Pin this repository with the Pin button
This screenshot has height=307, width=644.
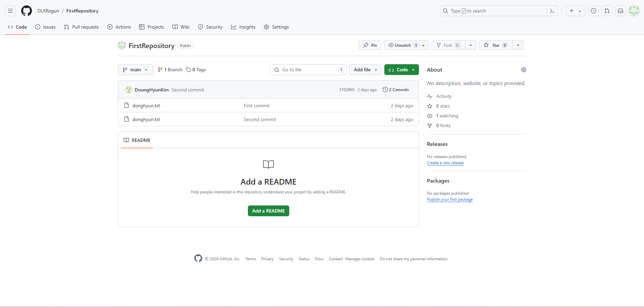click(x=370, y=45)
